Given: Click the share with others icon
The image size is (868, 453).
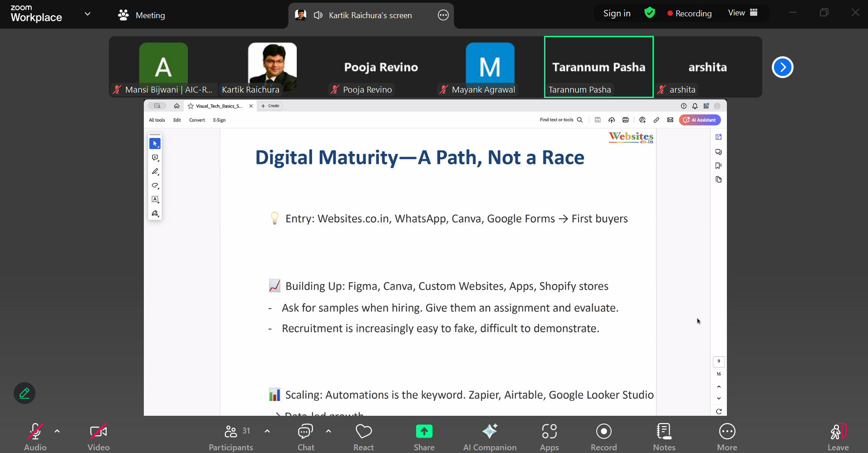Looking at the screenshot, I should coord(642,120).
